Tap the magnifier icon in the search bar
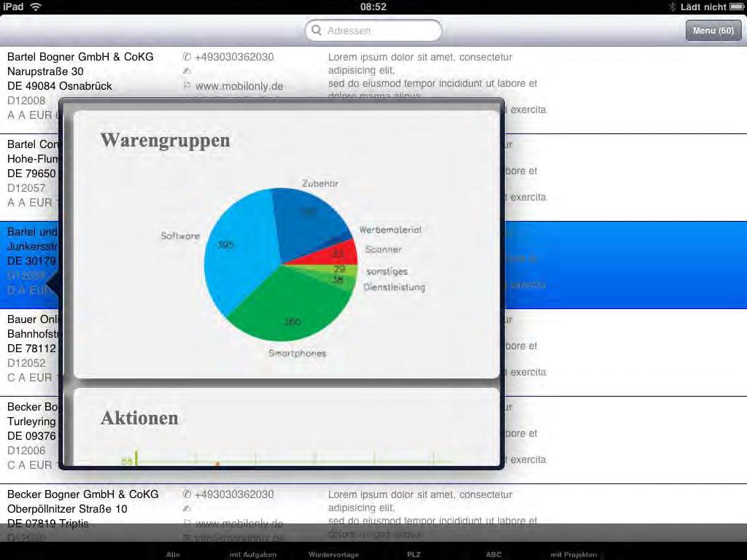The height and width of the screenshot is (560, 747). [x=317, y=31]
